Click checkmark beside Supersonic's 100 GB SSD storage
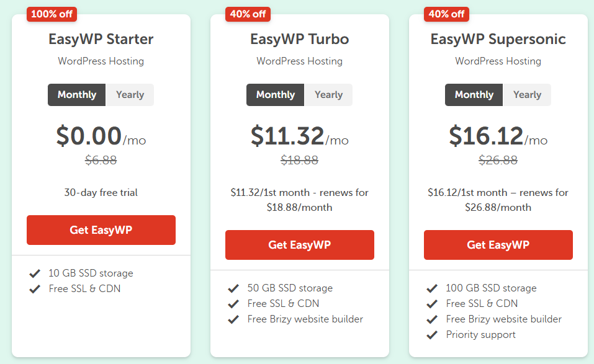The width and height of the screenshot is (594, 364). pos(432,288)
